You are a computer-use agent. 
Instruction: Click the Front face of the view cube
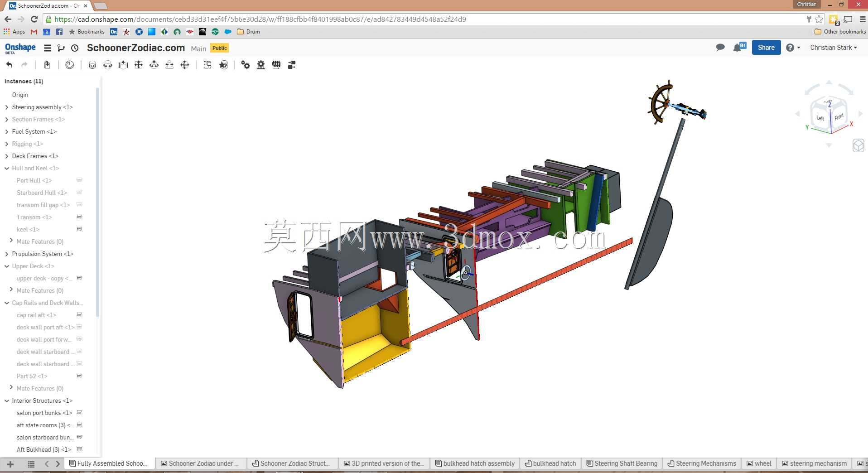click(839, 117)
